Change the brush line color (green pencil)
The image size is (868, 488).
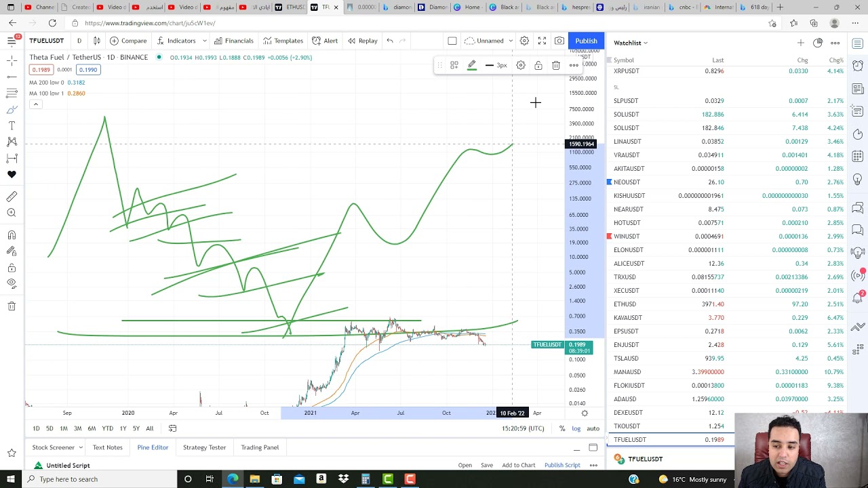click(x=472, y=65)
